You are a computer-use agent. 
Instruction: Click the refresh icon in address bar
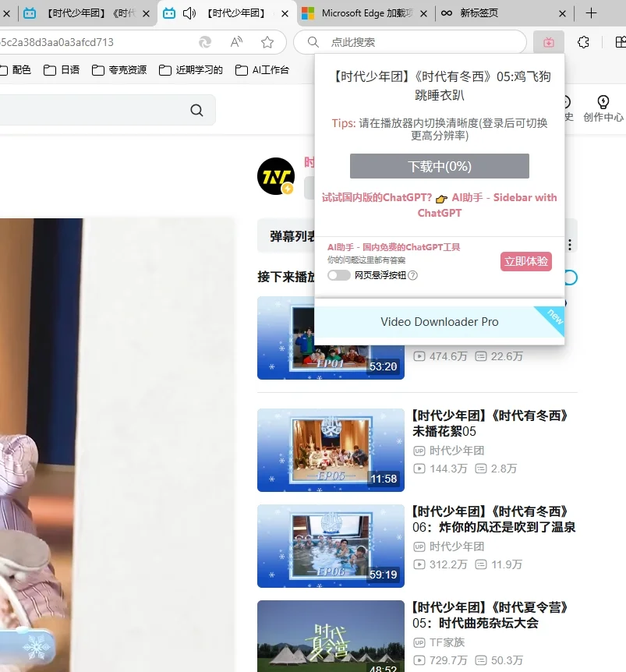(x=205, y=42)
